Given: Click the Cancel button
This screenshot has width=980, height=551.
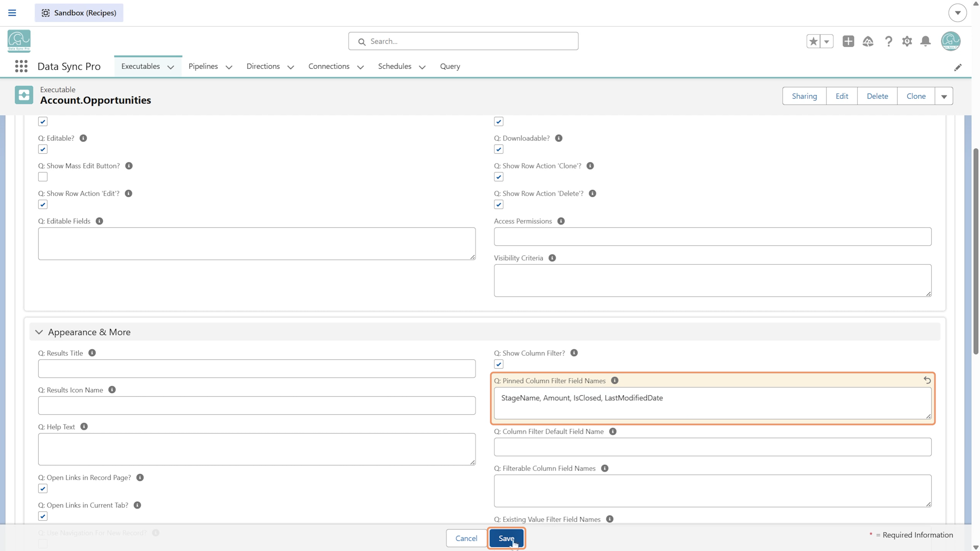Looking at the screenshot, I should coord(466,538).
